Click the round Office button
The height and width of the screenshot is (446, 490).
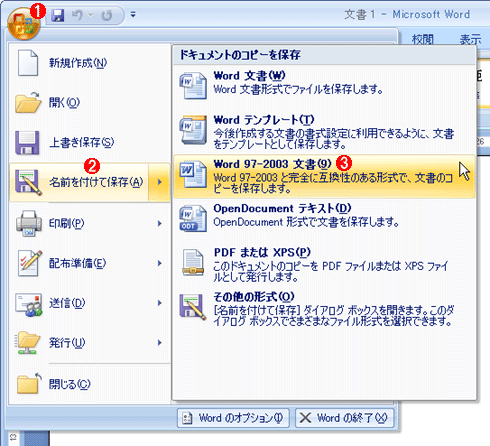click(23, 24)
